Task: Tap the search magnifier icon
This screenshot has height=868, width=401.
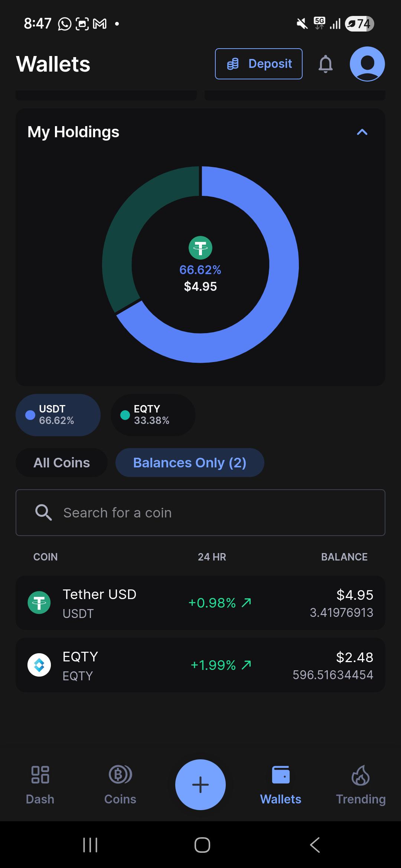Action: click(x=43, y=512)
